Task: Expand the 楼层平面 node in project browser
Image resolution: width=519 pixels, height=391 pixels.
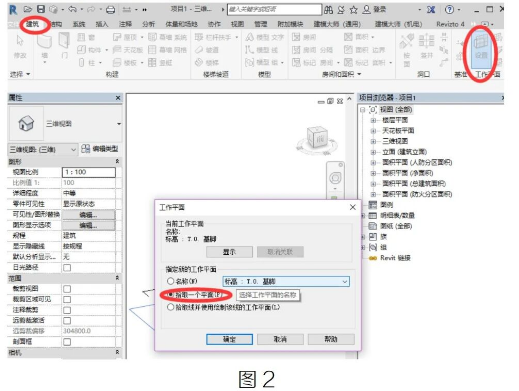Action: coord(373,120)
